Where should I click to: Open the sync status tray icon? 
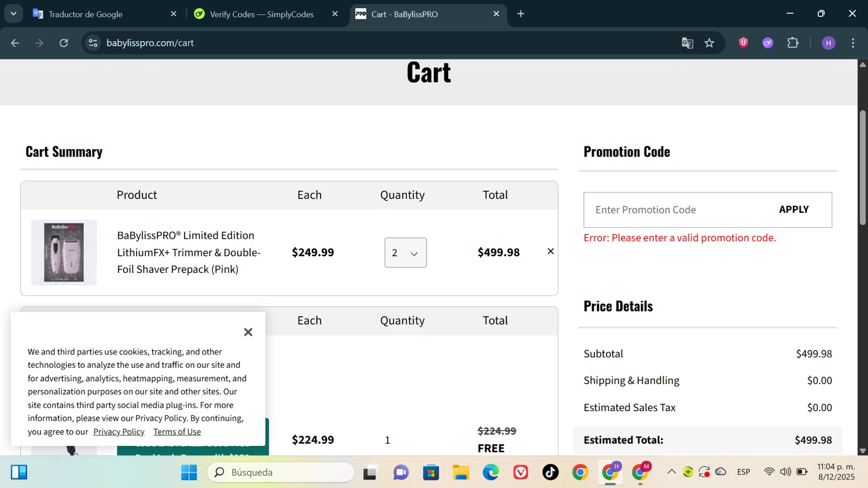pos(704,472)
